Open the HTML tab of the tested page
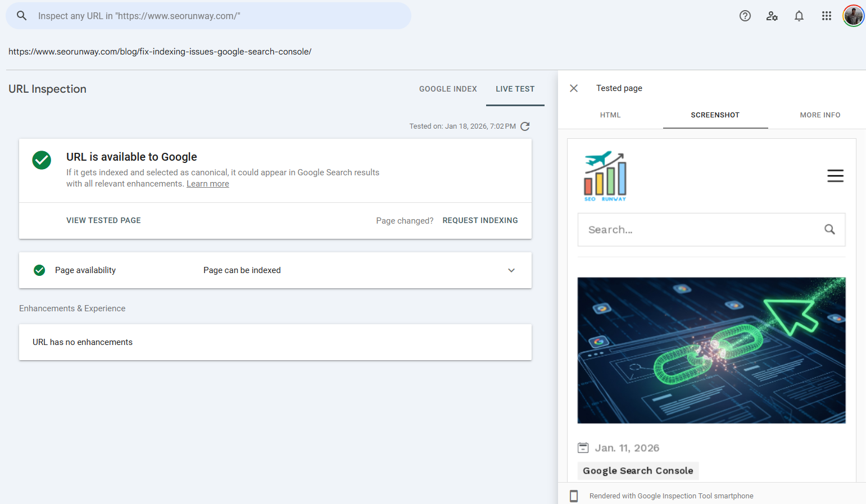 click(610, 115)
